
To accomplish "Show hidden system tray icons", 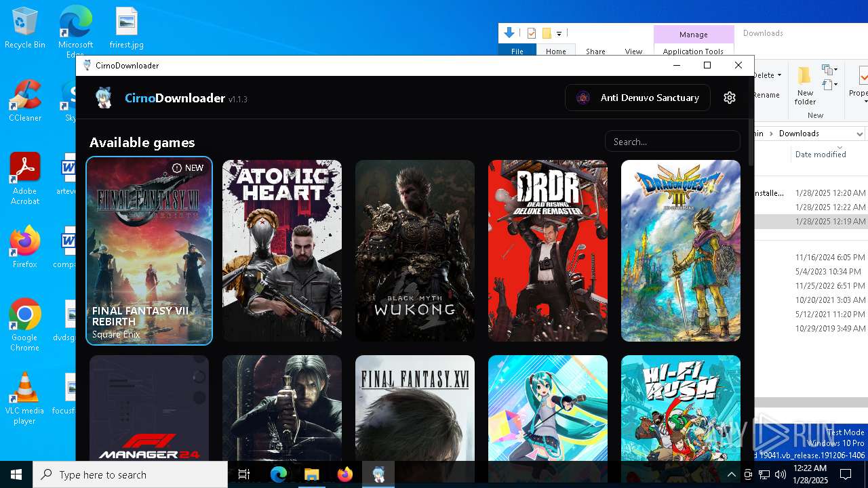I will pyautogui.click(x=731, y=474).
